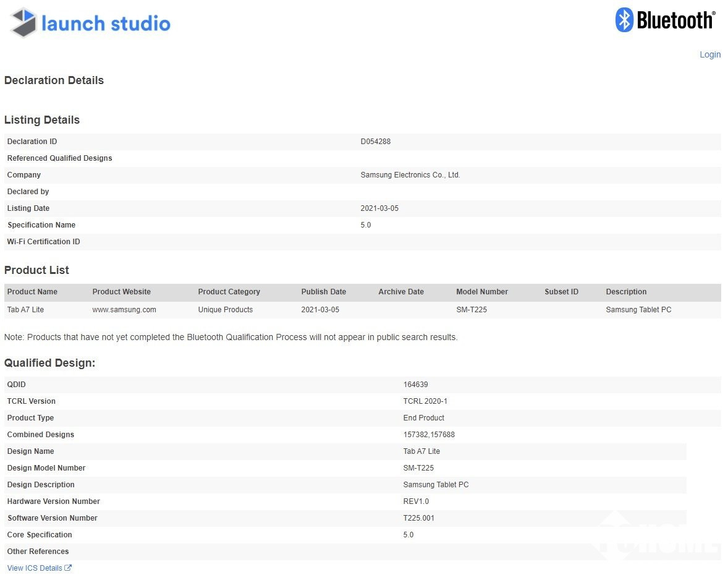
Task: Select the Tab A7 Lite product row
Action: [25, 309]
